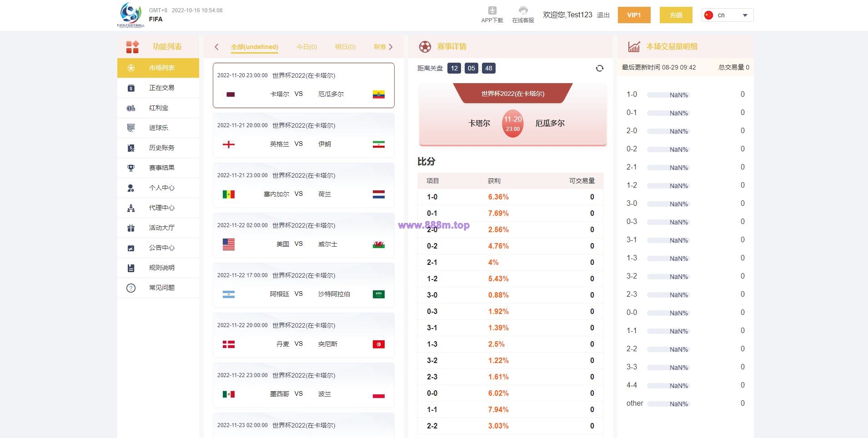
Task: Click the 欢迎您,Test123 username text
Action: pos(567,15)
